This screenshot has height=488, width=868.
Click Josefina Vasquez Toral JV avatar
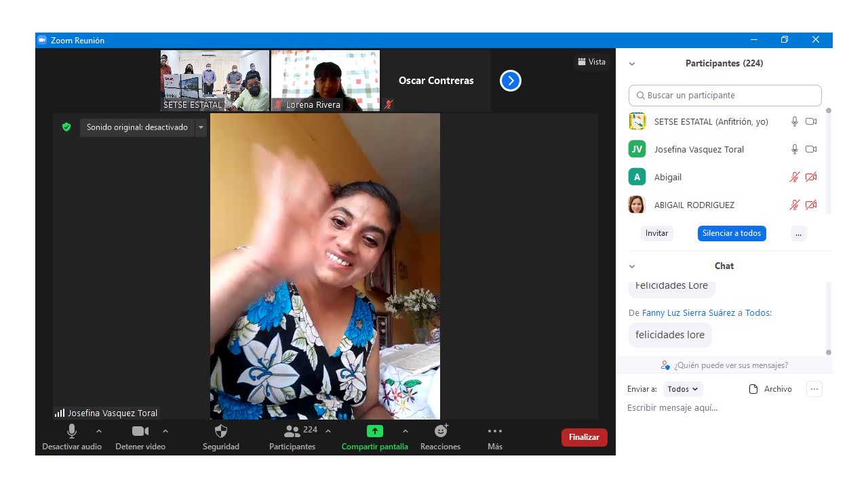[637, 149]
